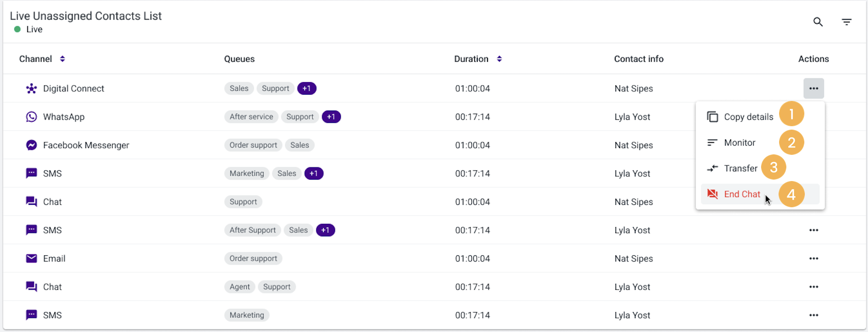Open the actions menu for the Email row
Screen dimensions: 868x332
click(x=814, y=258)
